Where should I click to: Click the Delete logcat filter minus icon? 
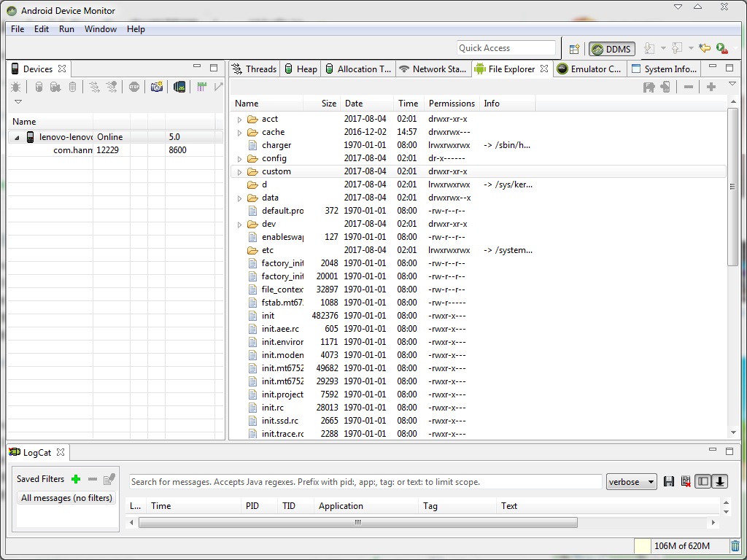click(93, 479)
